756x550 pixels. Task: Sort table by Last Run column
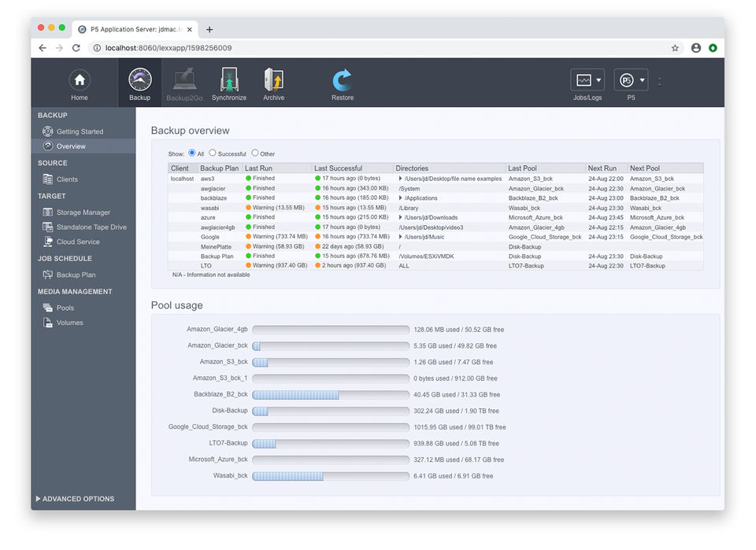pos(258,168)
